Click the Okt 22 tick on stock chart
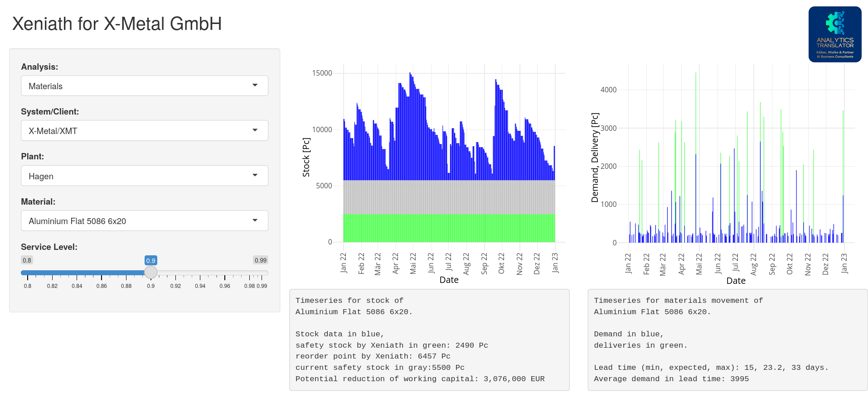868x402 pixels. pos(501,263)
